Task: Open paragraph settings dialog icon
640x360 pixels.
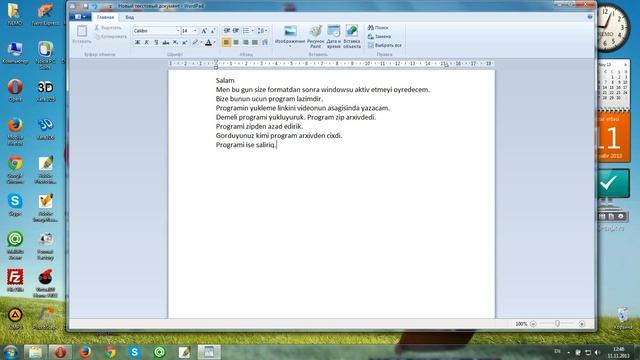Action: pyautogui.click(x=265, y=42)
